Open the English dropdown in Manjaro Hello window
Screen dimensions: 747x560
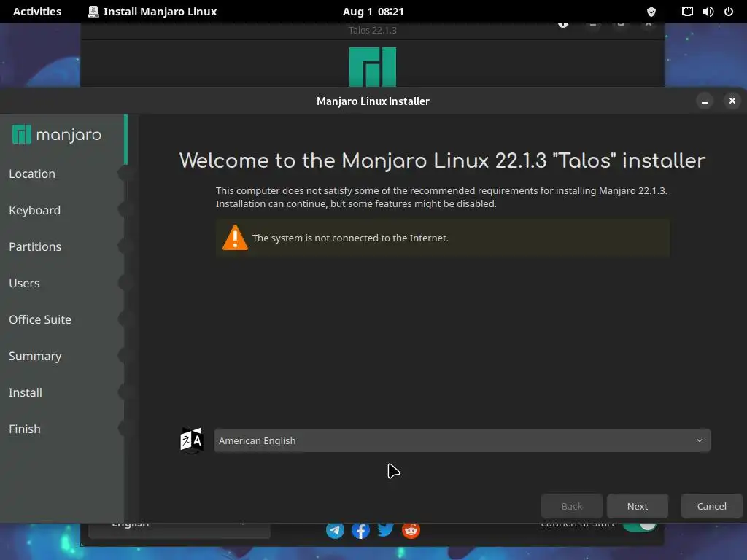pyautogui.click(x=179, y=529)
